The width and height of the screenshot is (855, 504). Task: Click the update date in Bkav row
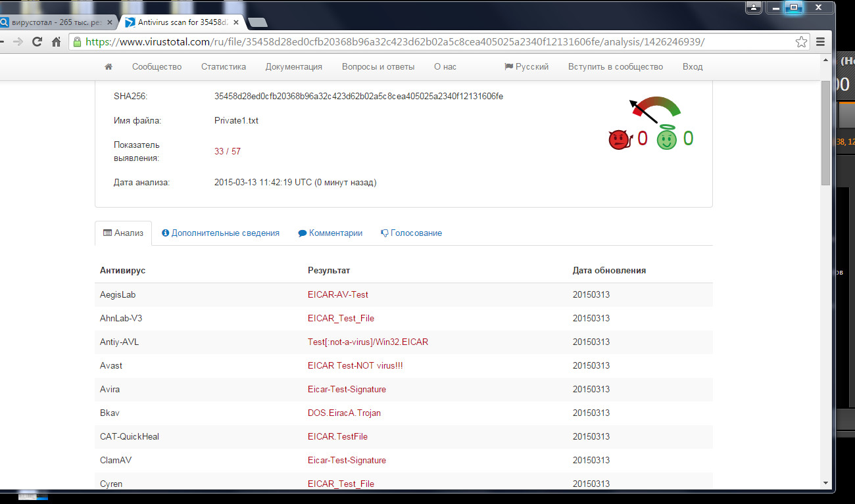coord(591,413)
